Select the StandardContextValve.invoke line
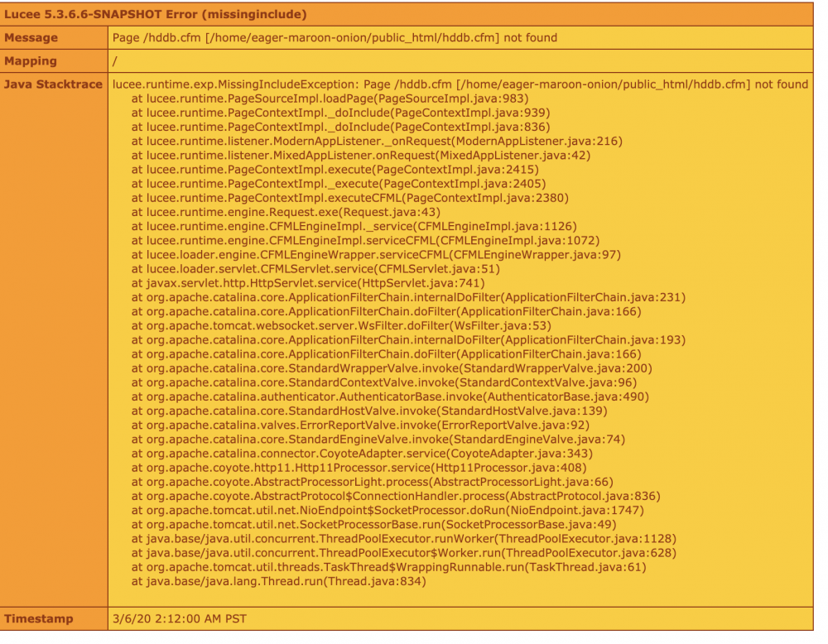The height and width of the screenshot is (644, 828). click(x=384, y=382)
